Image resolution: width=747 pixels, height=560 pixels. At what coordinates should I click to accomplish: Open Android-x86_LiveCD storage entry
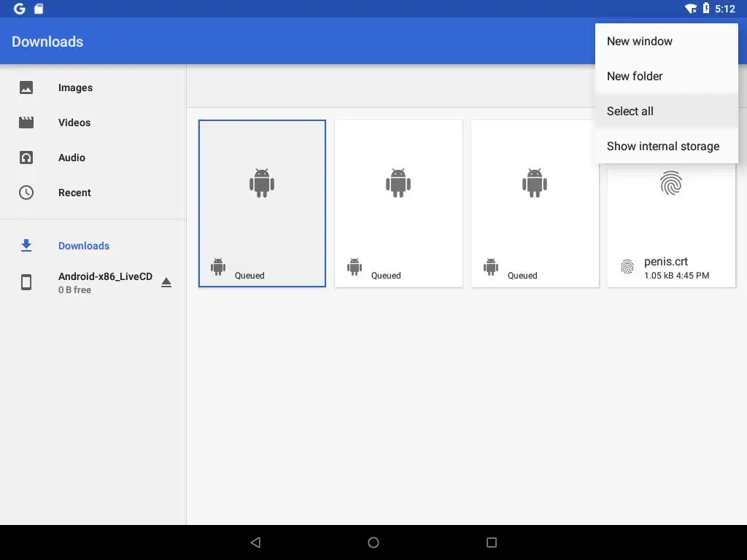[x=93, y=282]
